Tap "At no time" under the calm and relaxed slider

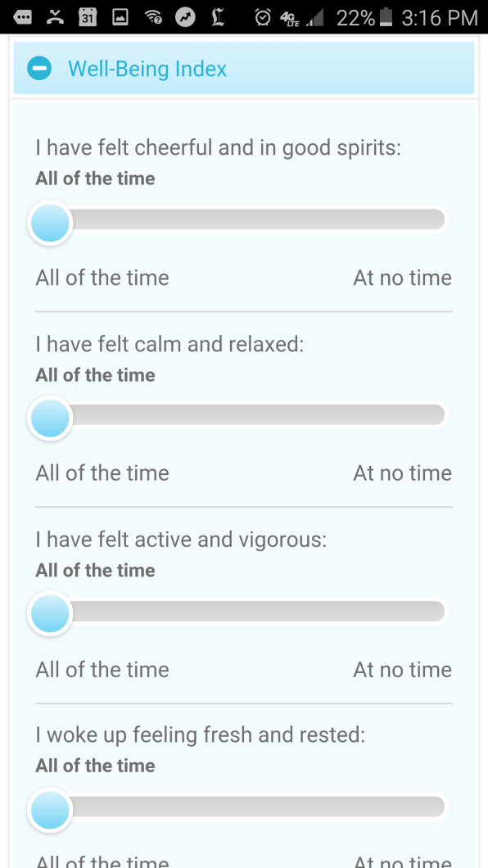pyautogui.click(x=402, y=473)
